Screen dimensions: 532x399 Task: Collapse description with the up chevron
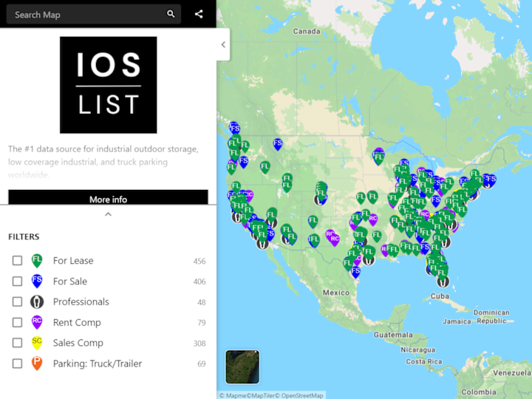108,214
